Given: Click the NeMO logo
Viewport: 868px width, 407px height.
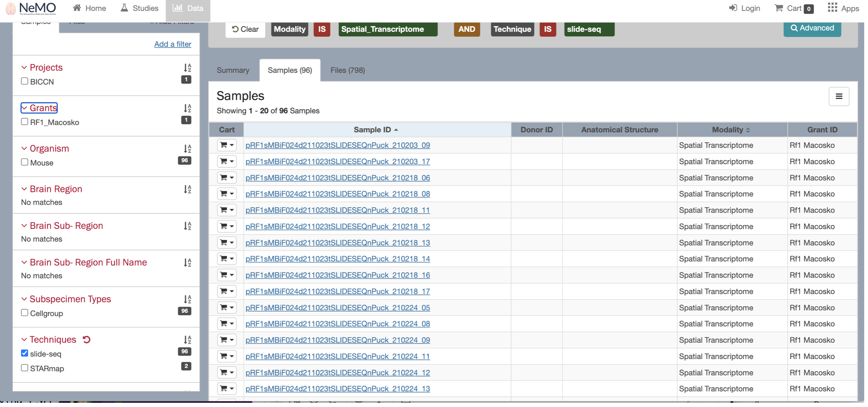Looking at the screenshot, I should coord(31,8).
